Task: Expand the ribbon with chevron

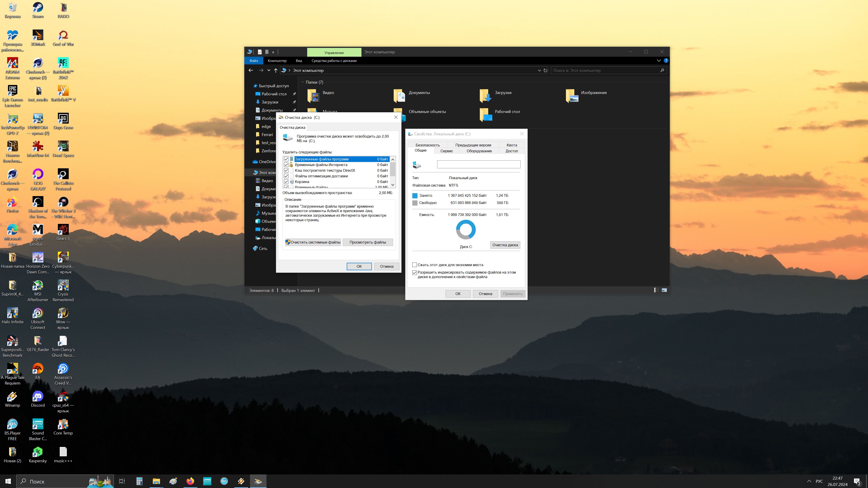Action: pos(659,61)
